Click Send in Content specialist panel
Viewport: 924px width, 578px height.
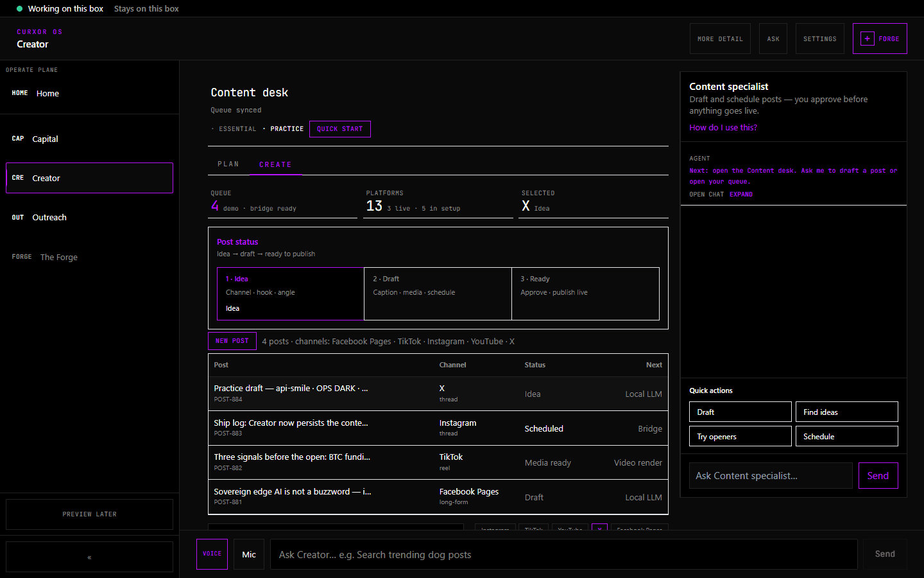point(878,476)
